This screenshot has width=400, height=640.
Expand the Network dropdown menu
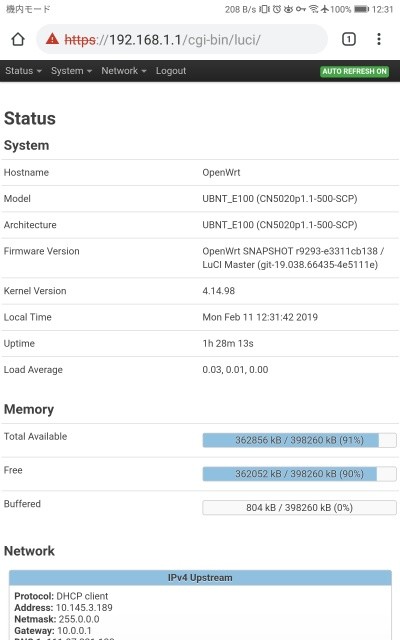tap(124, 71)
